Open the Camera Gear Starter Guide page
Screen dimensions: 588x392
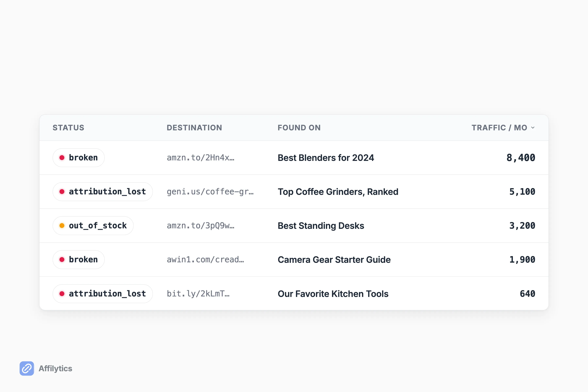click(334, 260)
